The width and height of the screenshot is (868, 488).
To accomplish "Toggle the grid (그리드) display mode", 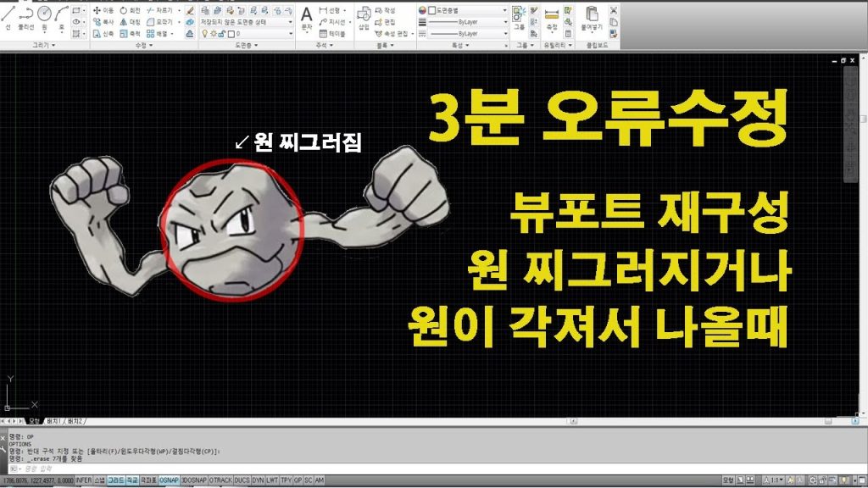I will pyautogui.click(x=114, y=480).
